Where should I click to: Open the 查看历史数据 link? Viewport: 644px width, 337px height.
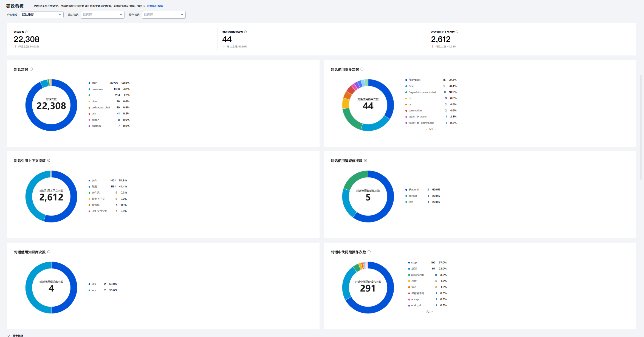pos(155,6)
